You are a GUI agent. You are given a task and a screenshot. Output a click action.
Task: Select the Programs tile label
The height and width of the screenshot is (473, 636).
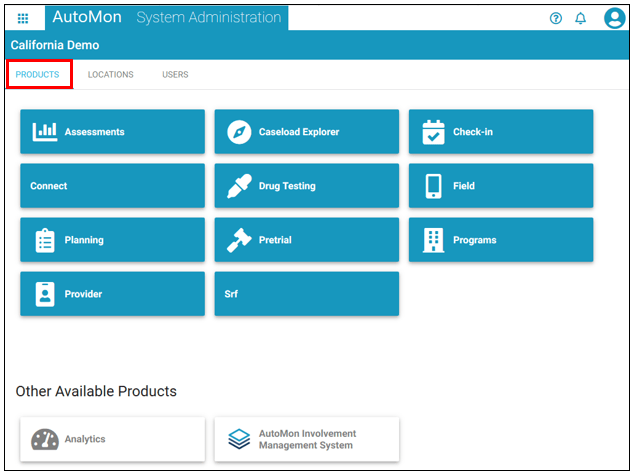pyautogui.click(x=475, y=240)
